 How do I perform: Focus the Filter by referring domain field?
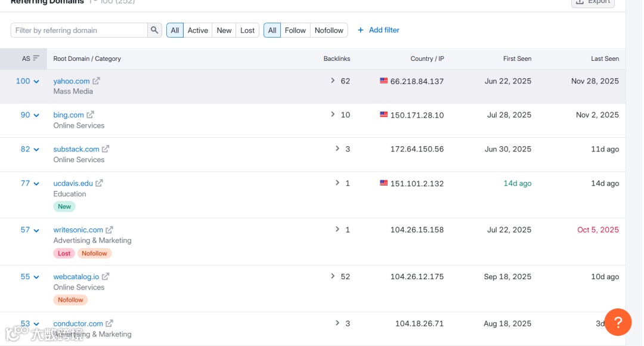click(79, 30)
